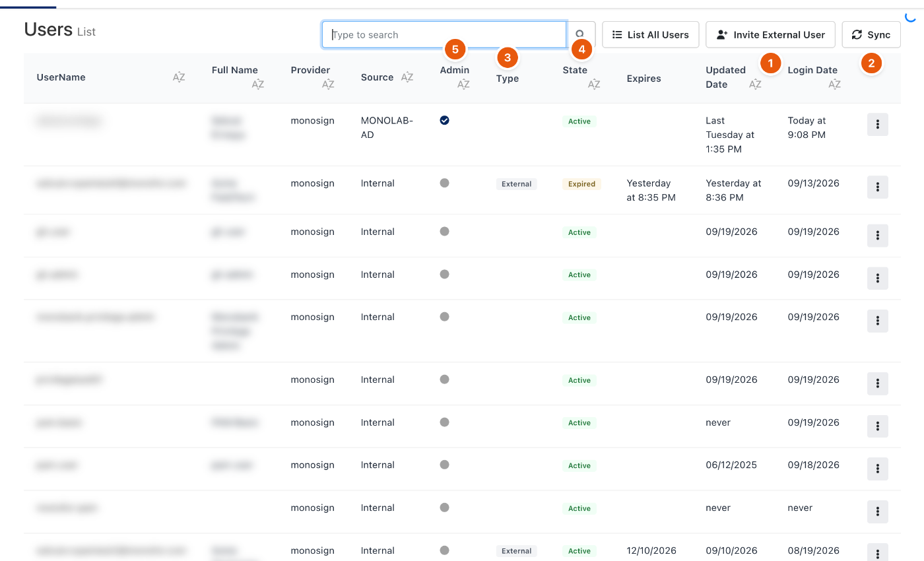This screenshot has height=561, width=924.
Task: Click the Type column header
Action: (x=508, y=78)
